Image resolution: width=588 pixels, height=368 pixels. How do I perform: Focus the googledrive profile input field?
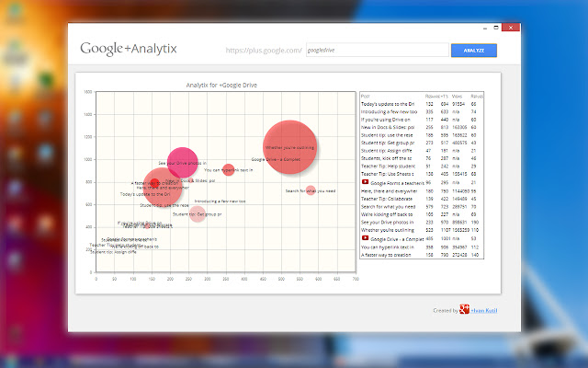[x=378, y=50]
